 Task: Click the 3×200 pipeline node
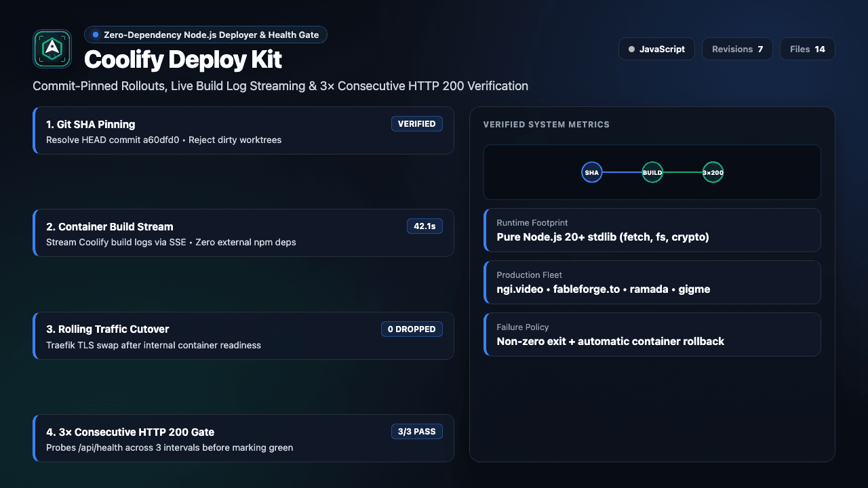[x=713, y=173]
